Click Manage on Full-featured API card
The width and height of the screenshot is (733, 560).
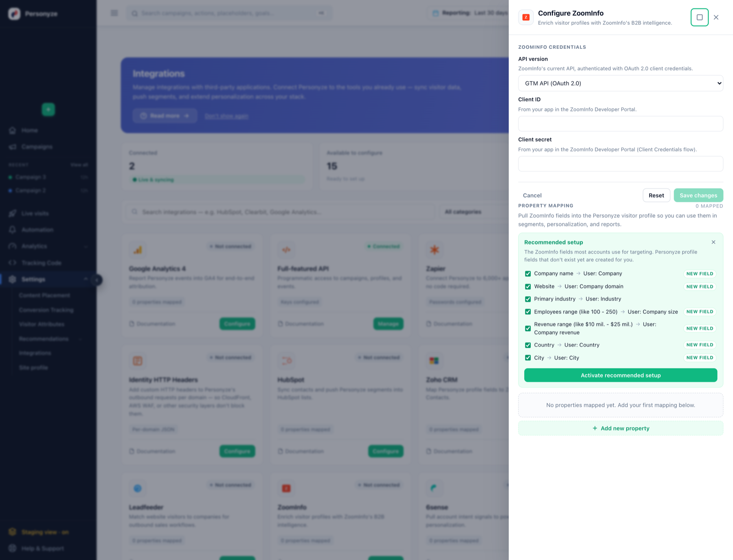[388, 324]
